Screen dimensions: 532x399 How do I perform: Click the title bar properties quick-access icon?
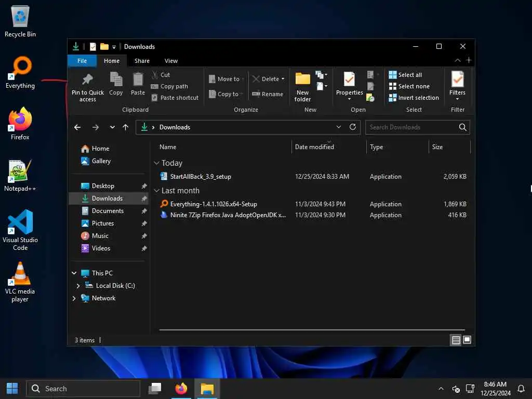93,46
